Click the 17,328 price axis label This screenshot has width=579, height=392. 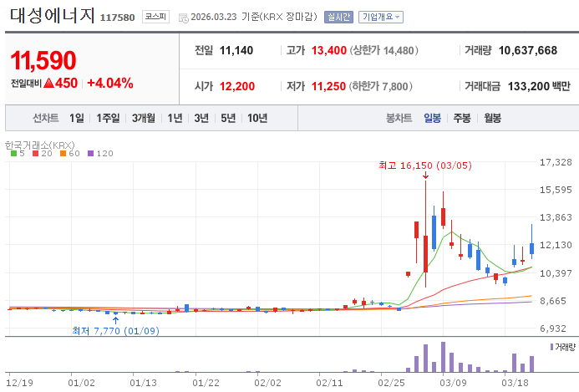(556, 162)
